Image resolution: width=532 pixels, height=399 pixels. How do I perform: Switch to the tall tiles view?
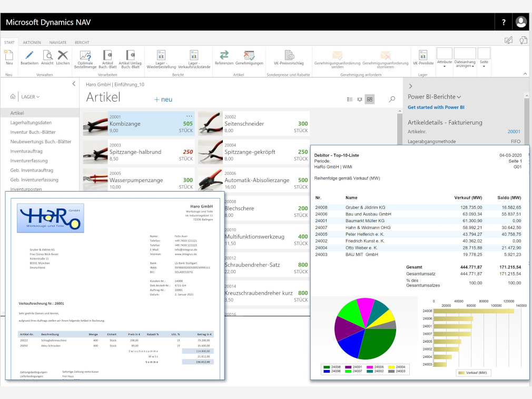pos(359,99)
